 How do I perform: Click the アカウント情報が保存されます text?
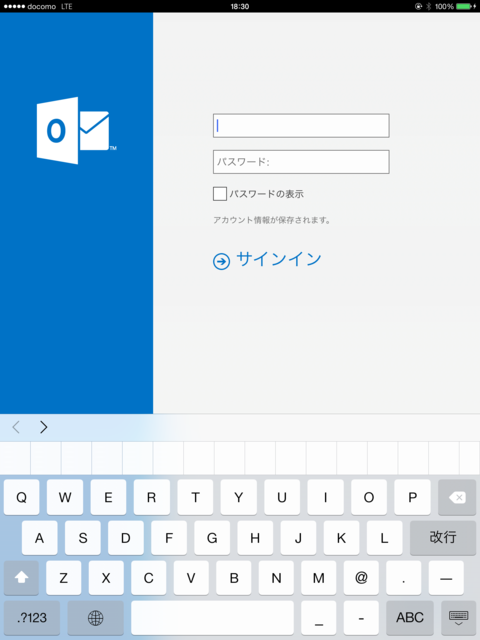point(271,220)
